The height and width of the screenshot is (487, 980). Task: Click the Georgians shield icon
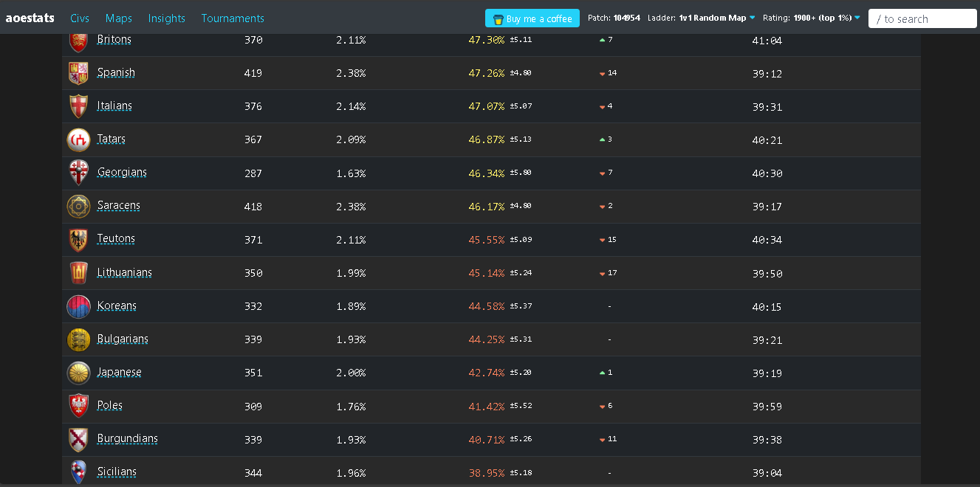(78, 173)
